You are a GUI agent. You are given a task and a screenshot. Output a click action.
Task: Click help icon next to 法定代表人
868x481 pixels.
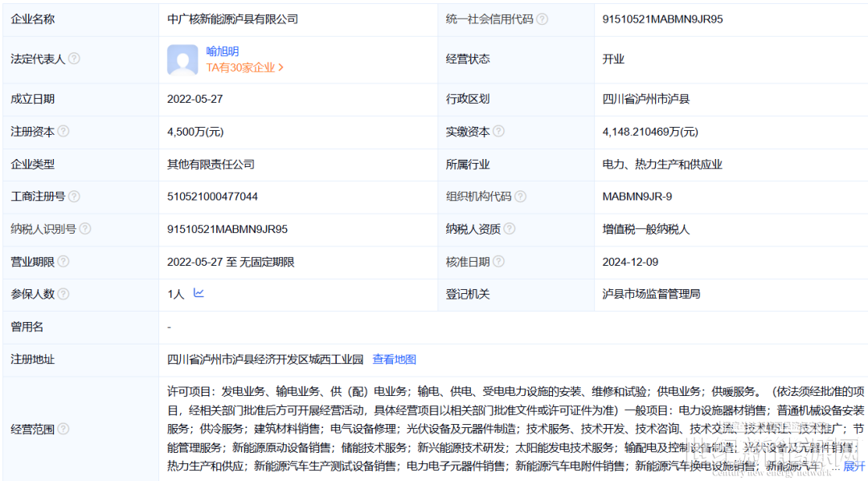click(x=74, y=59)
